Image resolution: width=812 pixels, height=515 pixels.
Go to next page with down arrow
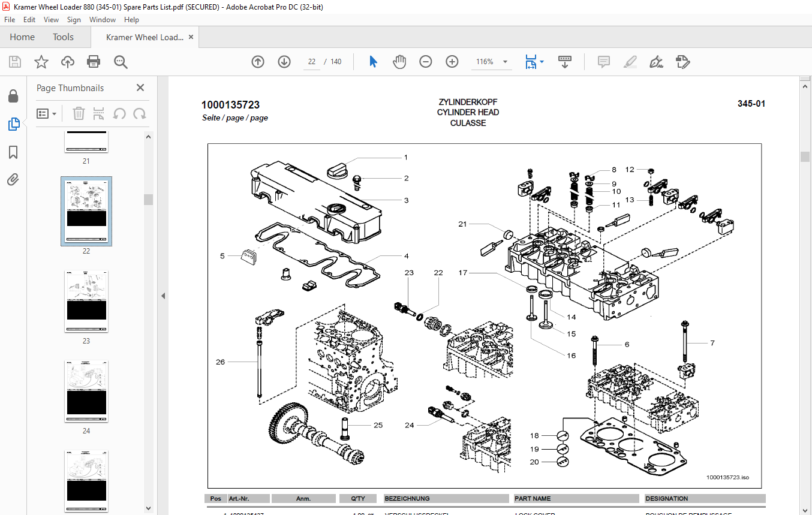point(284,62)
